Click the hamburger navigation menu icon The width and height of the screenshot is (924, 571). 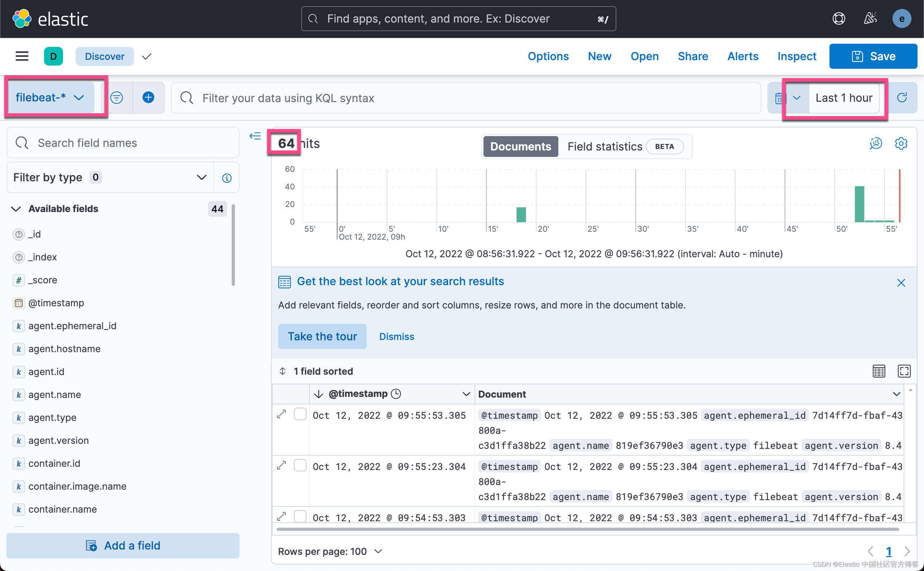22,56
